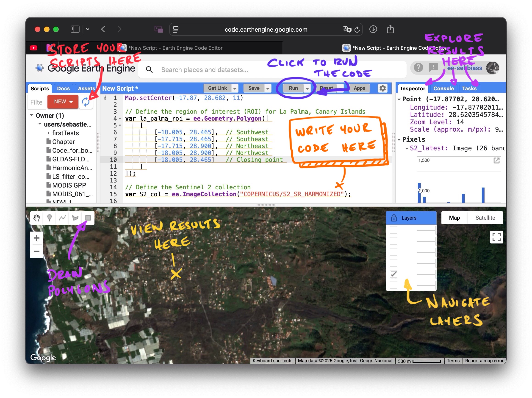Uncheck the checked map layer checkbox
532x398 pixels.
393,274
